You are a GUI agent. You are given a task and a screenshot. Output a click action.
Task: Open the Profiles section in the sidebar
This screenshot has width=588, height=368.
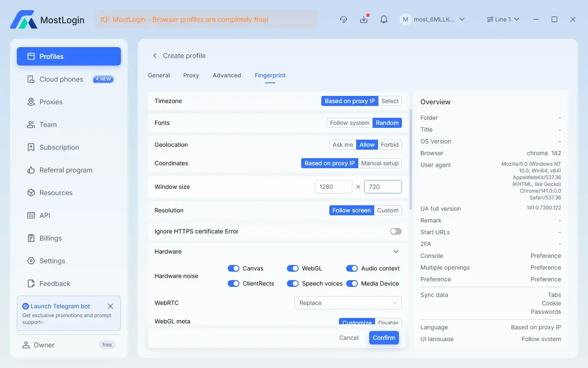coord(50,56)
